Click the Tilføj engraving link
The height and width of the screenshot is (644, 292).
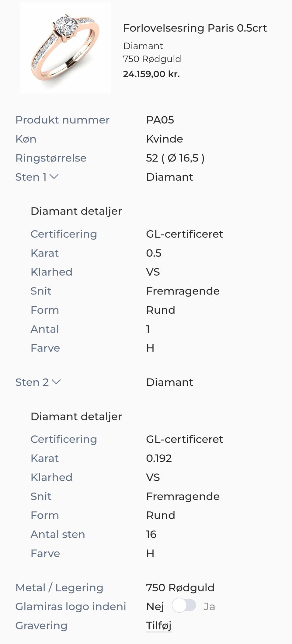(x=158, y=625)
